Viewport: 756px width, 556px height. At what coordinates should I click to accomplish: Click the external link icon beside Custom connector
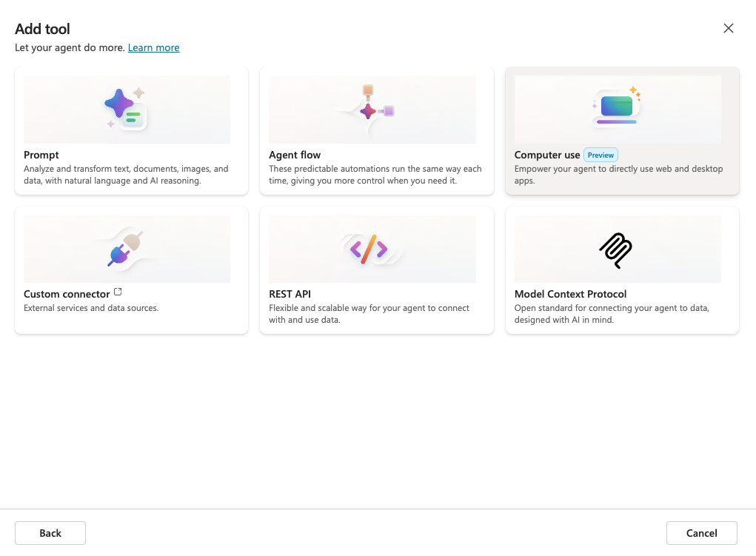(x=118, y=292)
